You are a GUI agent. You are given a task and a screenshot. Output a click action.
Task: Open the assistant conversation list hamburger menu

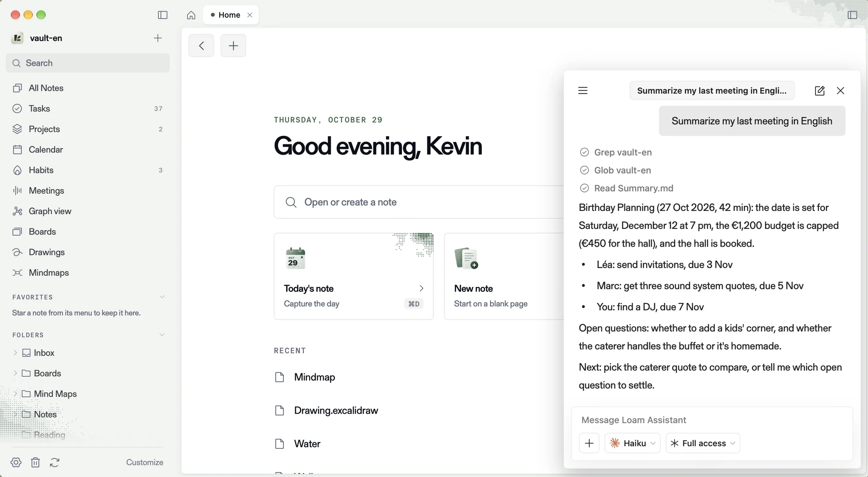click(583, 91)
